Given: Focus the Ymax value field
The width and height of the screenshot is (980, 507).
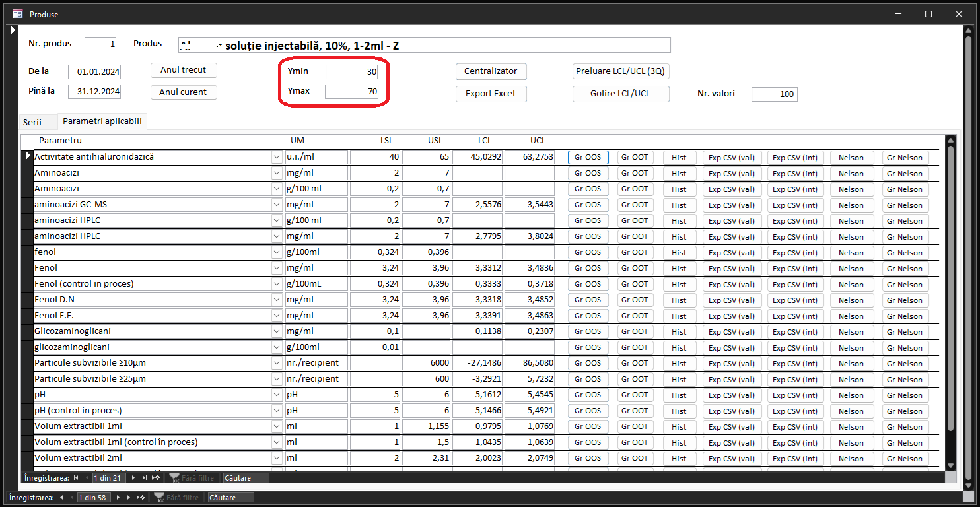Looking at the screenshot, I should [x=351, y=92].
